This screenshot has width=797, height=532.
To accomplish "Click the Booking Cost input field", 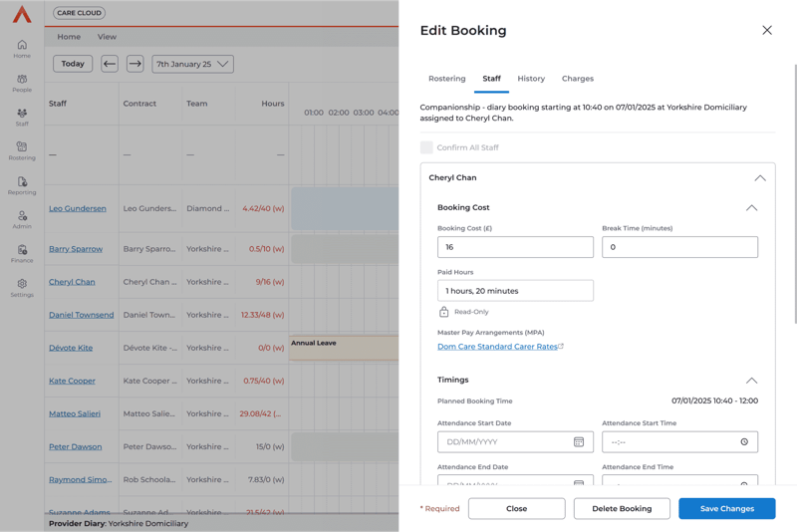I will coord(515,247).
